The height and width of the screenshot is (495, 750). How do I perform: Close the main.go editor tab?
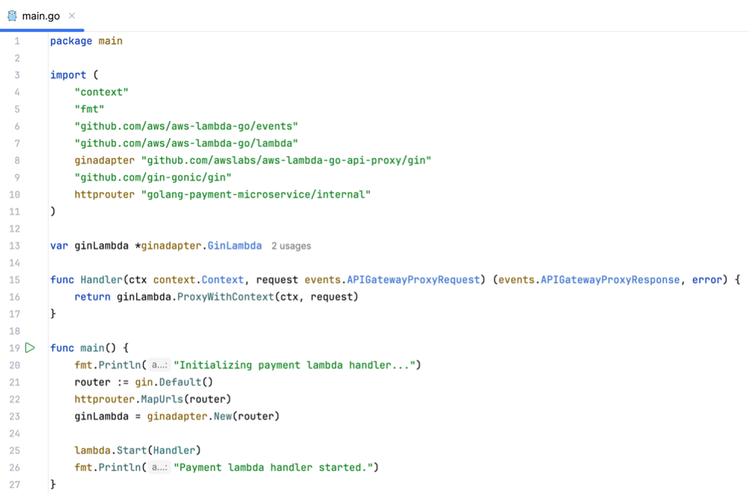pyautogui.click(x=72, y=16)
